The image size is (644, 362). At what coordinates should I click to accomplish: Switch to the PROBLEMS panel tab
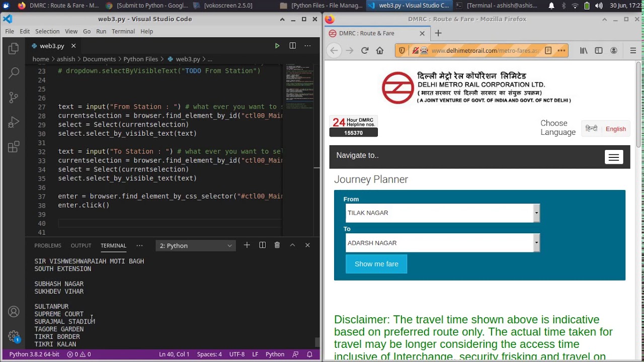coord(48,245)
